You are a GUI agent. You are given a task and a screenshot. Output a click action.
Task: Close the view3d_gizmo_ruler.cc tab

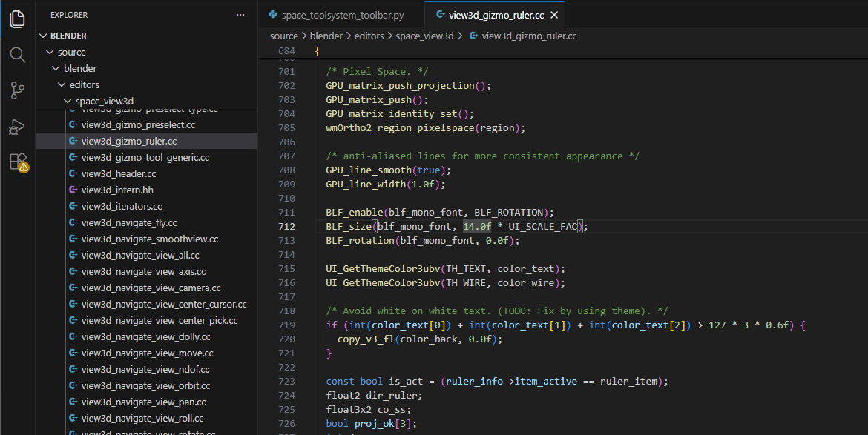pyautogui.click(x=554, y=15)
